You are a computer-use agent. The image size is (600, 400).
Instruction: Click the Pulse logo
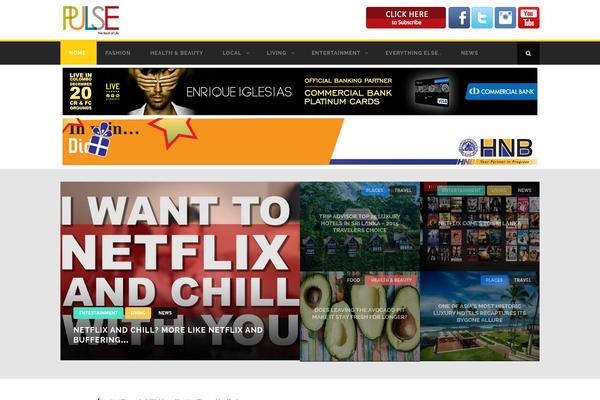(x=91, y=20)
